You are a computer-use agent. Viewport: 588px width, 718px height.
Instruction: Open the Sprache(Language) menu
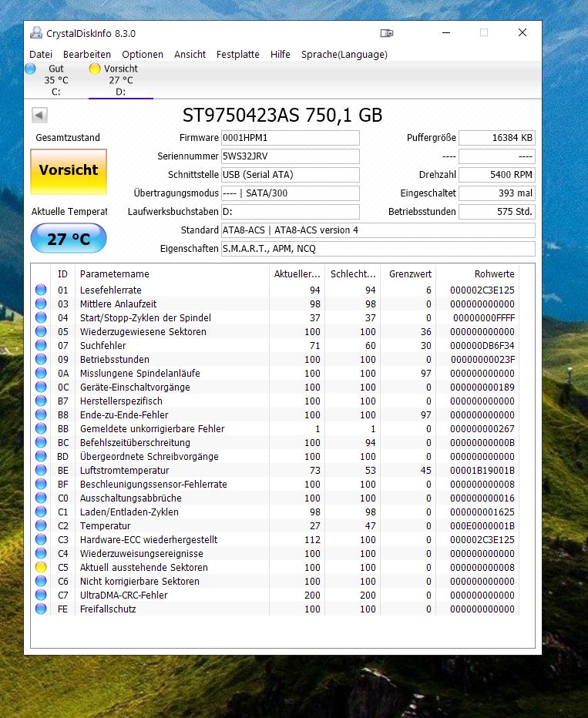(x=344, y=55)
